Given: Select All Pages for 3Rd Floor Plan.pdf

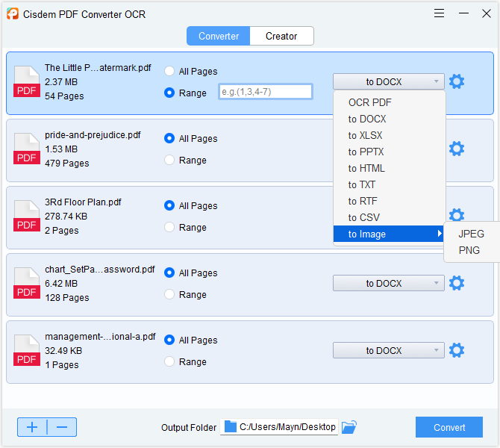Looking at the screenshot, I should [169, 205].
